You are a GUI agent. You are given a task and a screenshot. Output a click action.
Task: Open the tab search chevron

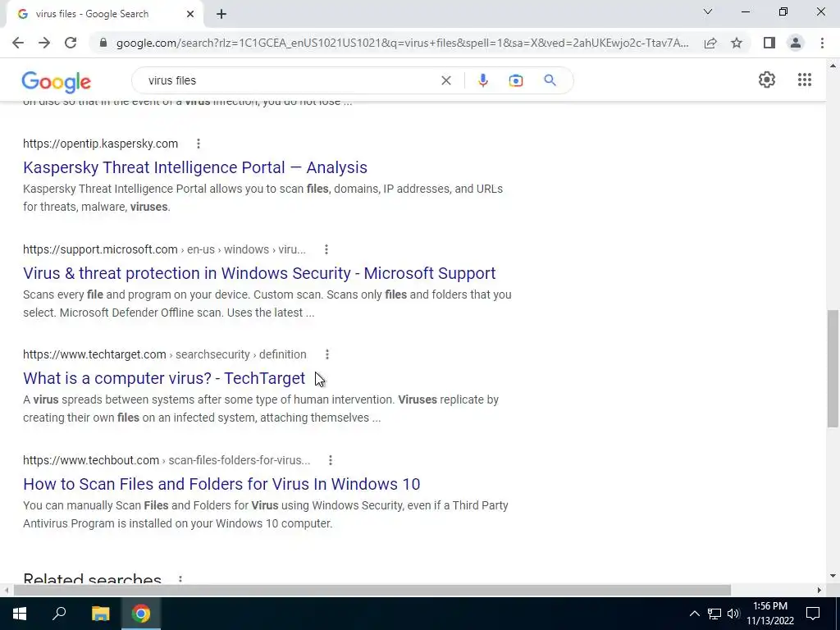click(708, 11)
